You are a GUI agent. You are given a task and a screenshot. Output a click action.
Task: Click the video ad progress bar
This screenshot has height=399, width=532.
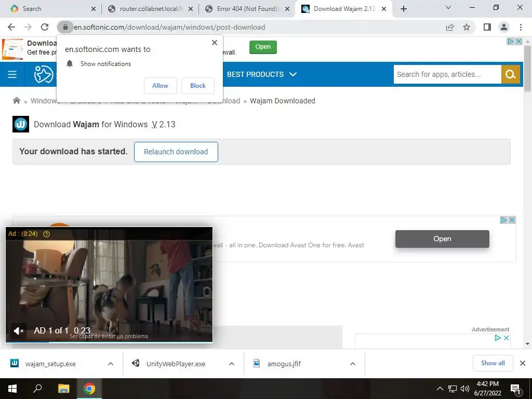109,342
